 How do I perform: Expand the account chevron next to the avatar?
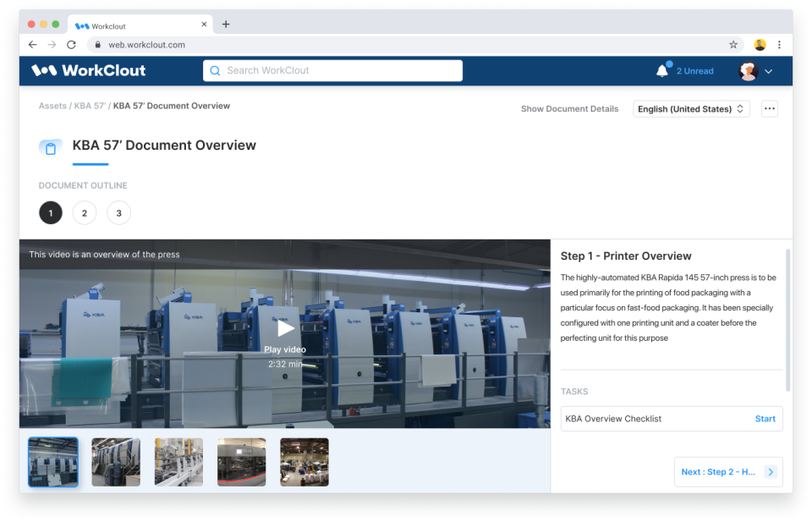coord(768,71)
